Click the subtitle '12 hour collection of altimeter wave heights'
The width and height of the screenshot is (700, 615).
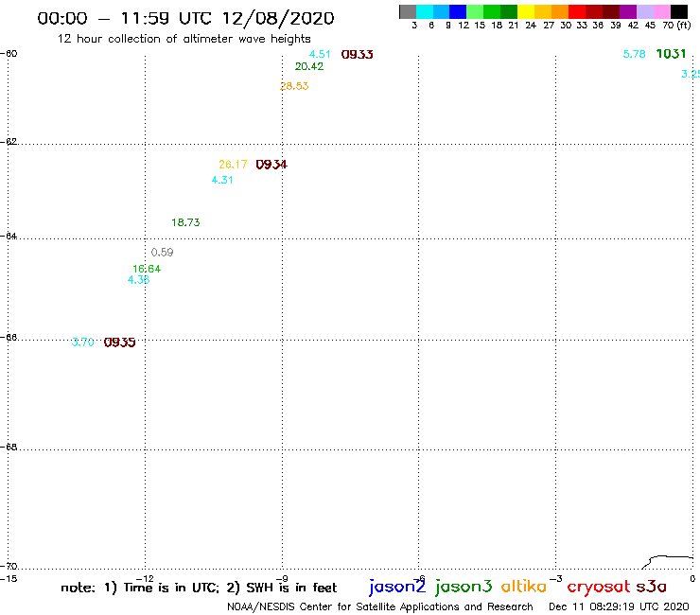click(x=184, y=39)
